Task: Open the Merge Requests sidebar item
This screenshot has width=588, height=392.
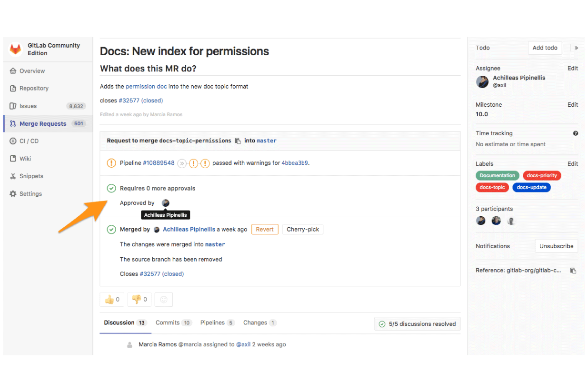Action: pyautogui.click(x=48, y=124)
